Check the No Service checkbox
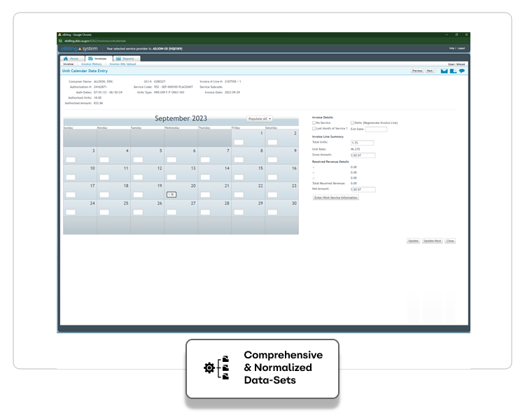The height and width of the screenshot is (420, 525). [314, 122]
